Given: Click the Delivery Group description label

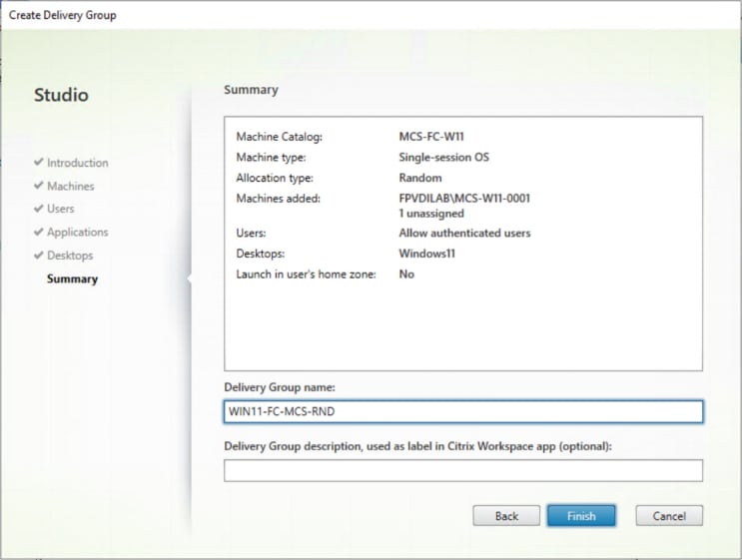Looking at the screenshot, I should (417, 446).
